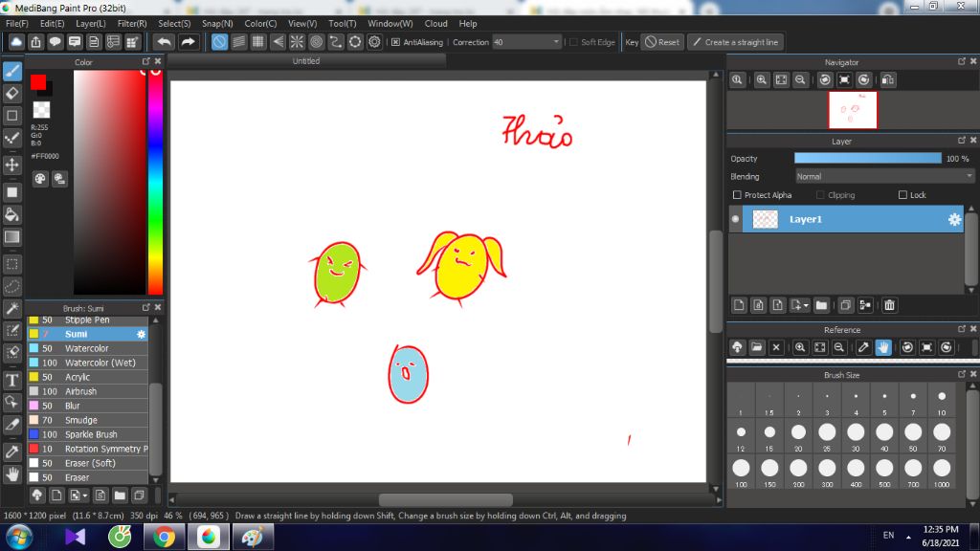The width and height of the screenshot is (980, 551).
Task: Select the Text tool
Action: 12,381
